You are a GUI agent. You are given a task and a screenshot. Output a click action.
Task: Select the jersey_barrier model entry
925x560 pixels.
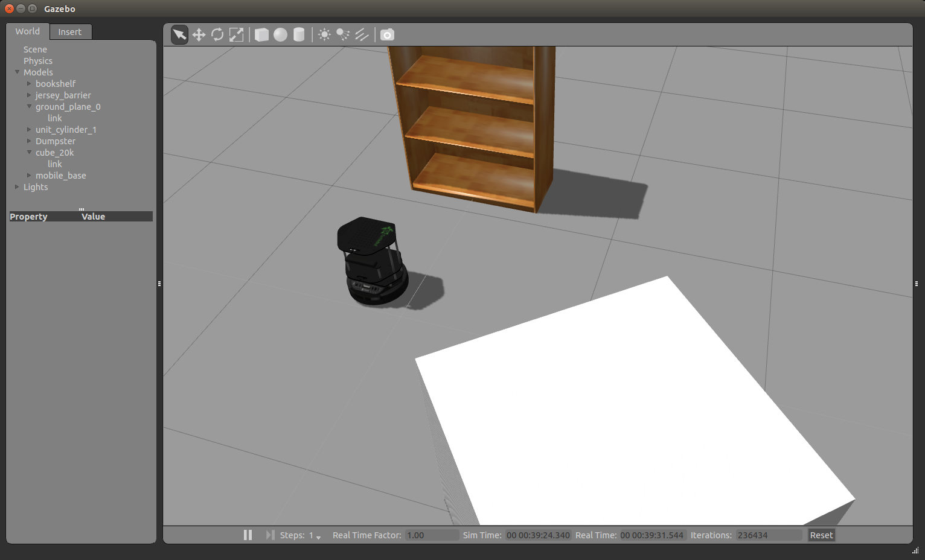(x=63, y=95)
